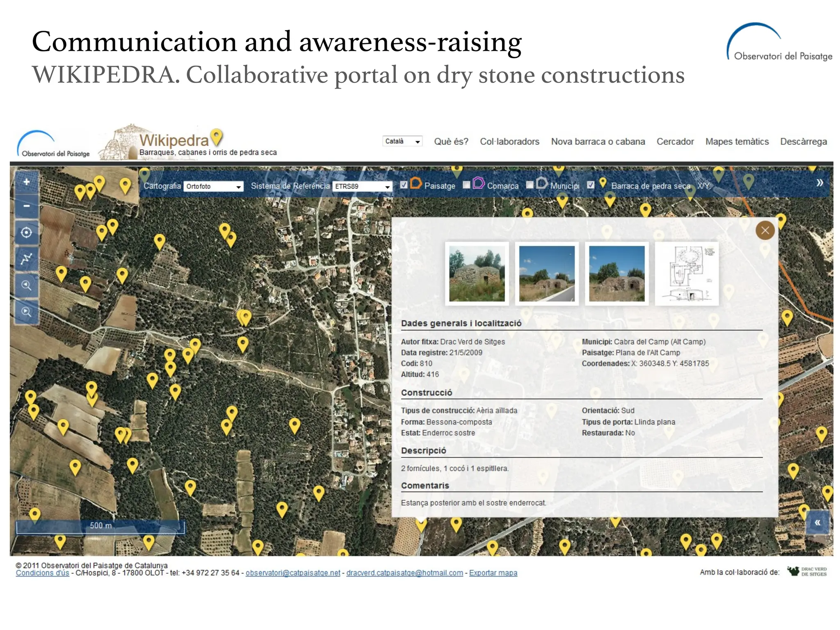This screenshot has height=630, width=840.
Task: Click the Data registre: 21/5/2009 text
Action: 441,353
